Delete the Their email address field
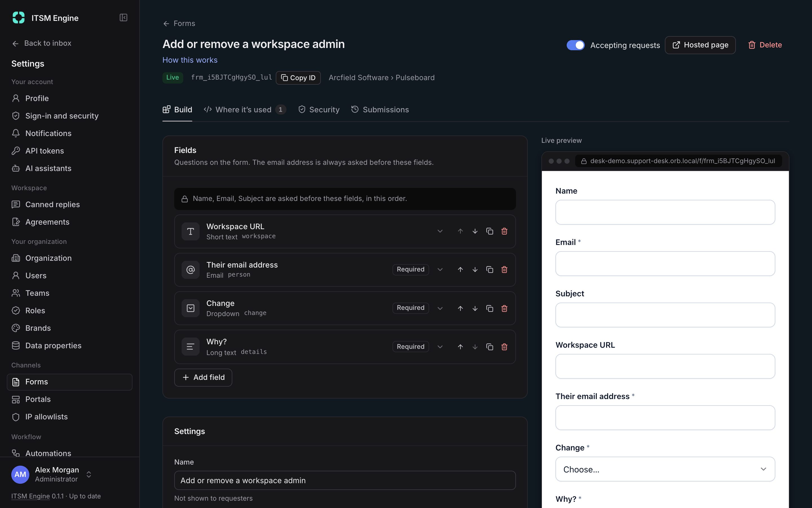Viewport: 812px width, 508px height. tap(504, 270)
